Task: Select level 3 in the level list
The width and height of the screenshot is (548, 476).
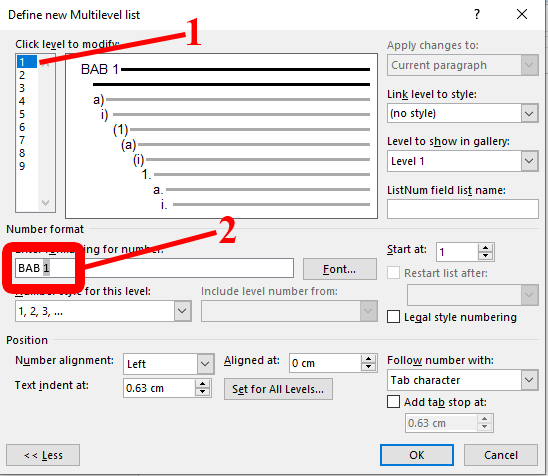Action: (x=27, y=88)
